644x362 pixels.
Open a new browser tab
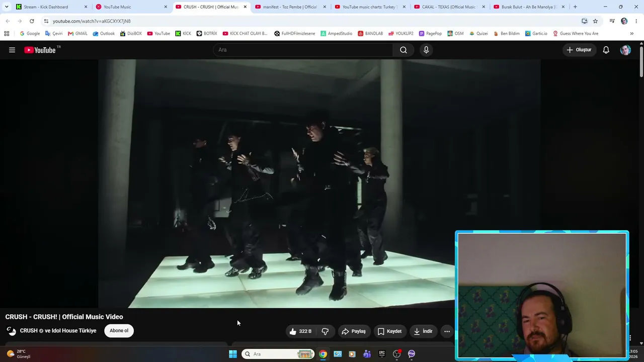tap(575, 7)
